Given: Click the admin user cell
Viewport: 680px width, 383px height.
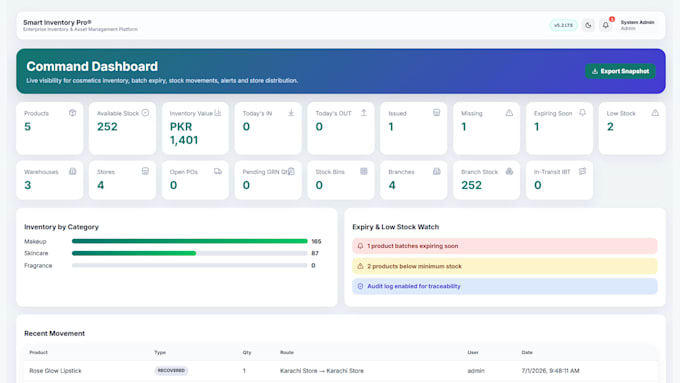Looking at the screenshot, I should tap(476, 371).
